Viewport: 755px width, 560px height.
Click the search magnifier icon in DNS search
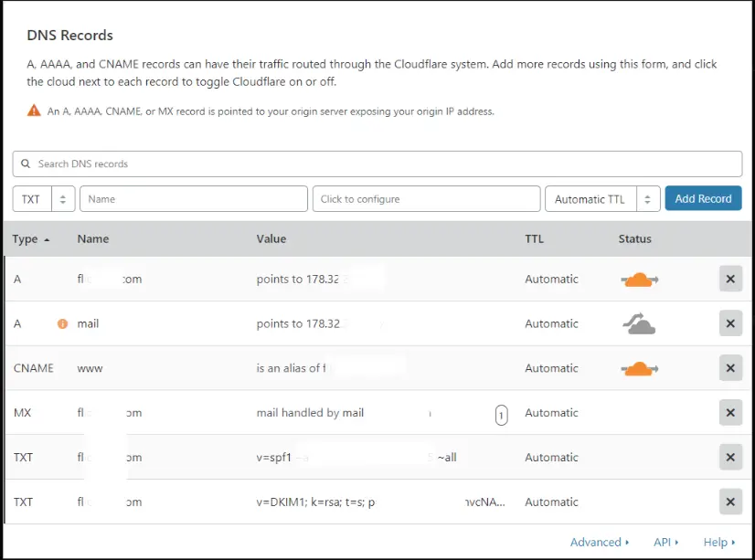click(26, 164)
